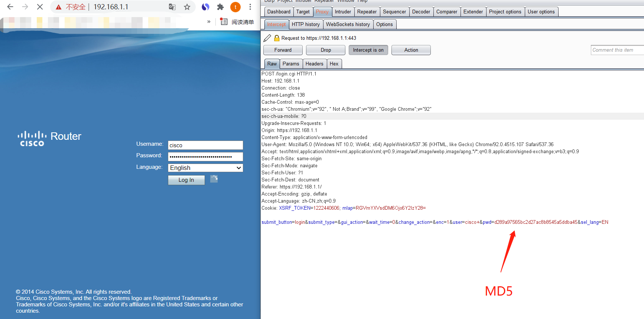Open the Intruder tab
644x319 pixels.
pos(343,12)
